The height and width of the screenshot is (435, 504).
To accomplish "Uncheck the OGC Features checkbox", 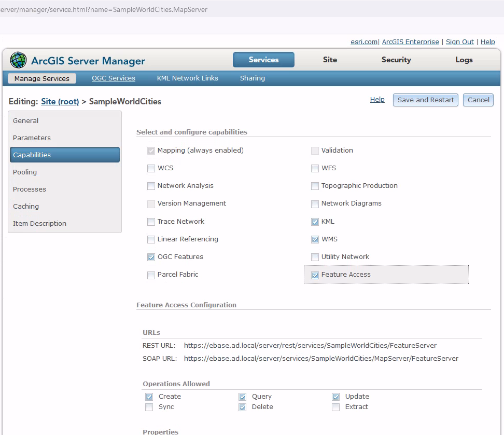I will pos(151,257).
